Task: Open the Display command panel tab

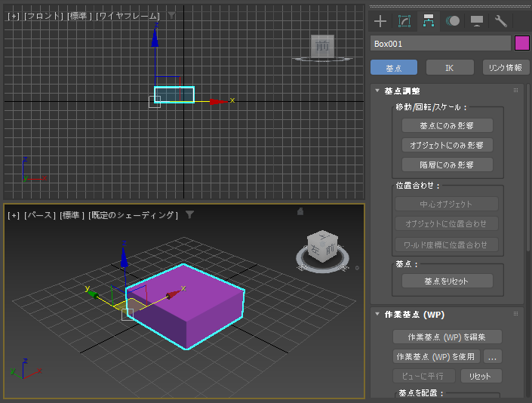Action: coord(477,21)
